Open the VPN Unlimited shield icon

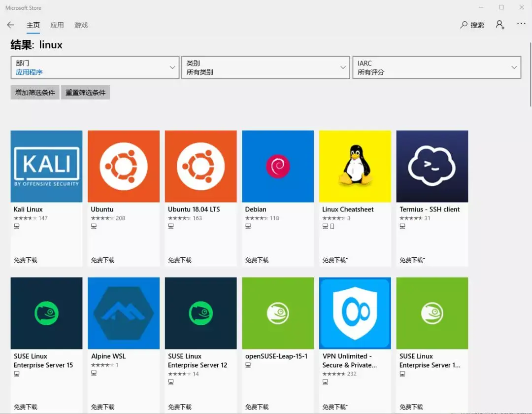[x=355, y=313]
